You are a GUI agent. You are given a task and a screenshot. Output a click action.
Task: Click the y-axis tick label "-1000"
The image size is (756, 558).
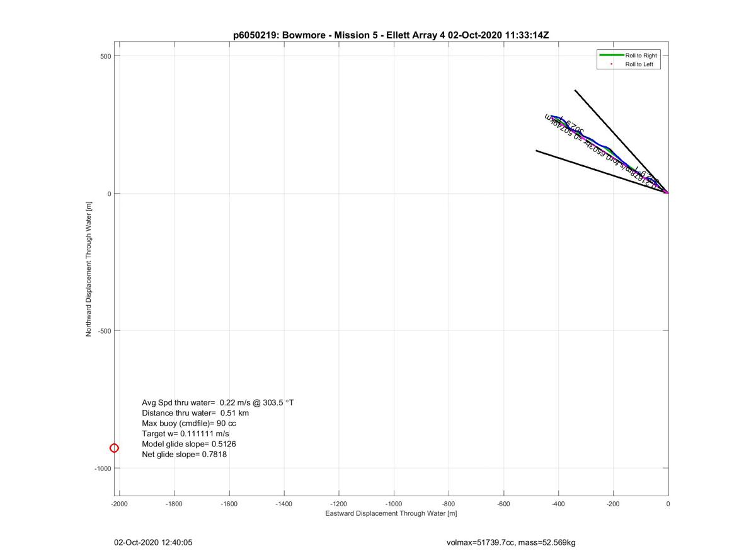coord(102,468)
